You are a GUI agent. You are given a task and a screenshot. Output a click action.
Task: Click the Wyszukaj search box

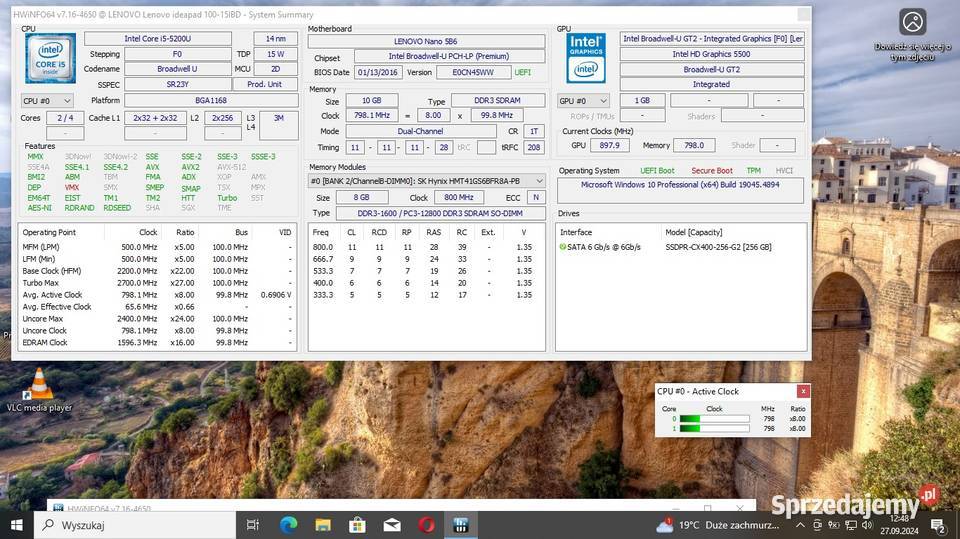pyautogui.click(x=134, y=525)
